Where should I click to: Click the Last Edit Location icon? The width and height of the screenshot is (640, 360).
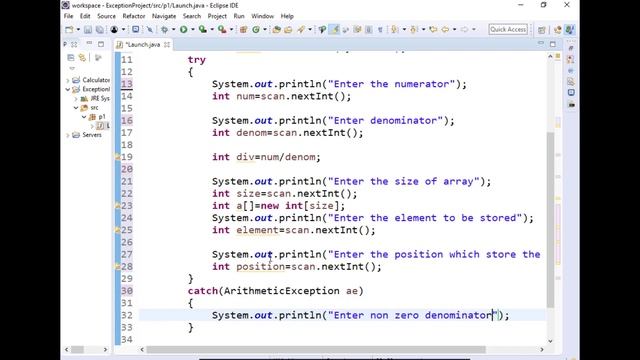click(433, 29)
